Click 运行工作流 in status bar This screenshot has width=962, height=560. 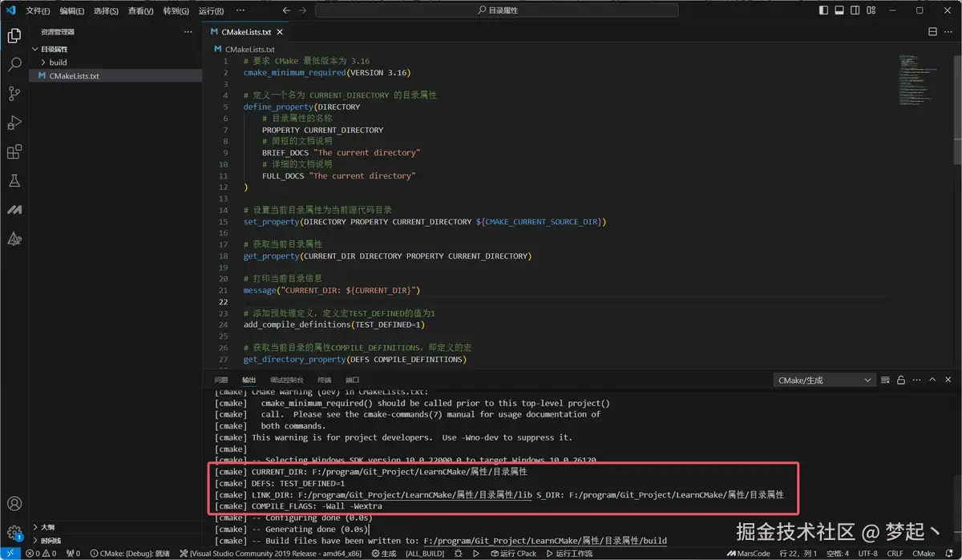coord(568,554)
